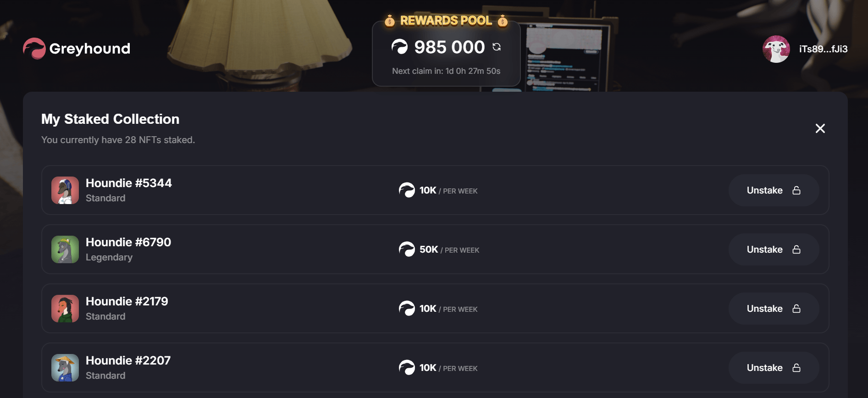
Task: View Houndie #2179 thumbnail image
Action: [x=65, y=309]
